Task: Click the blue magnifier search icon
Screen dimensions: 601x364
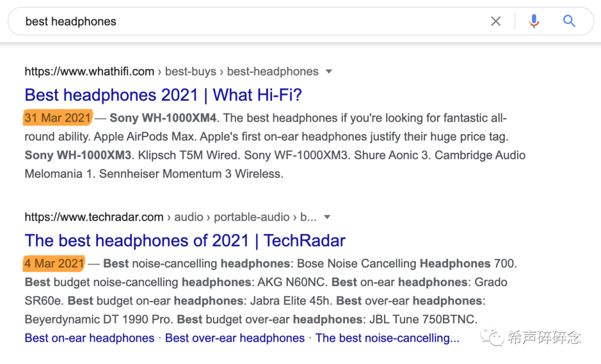Action: coord(569,22)
